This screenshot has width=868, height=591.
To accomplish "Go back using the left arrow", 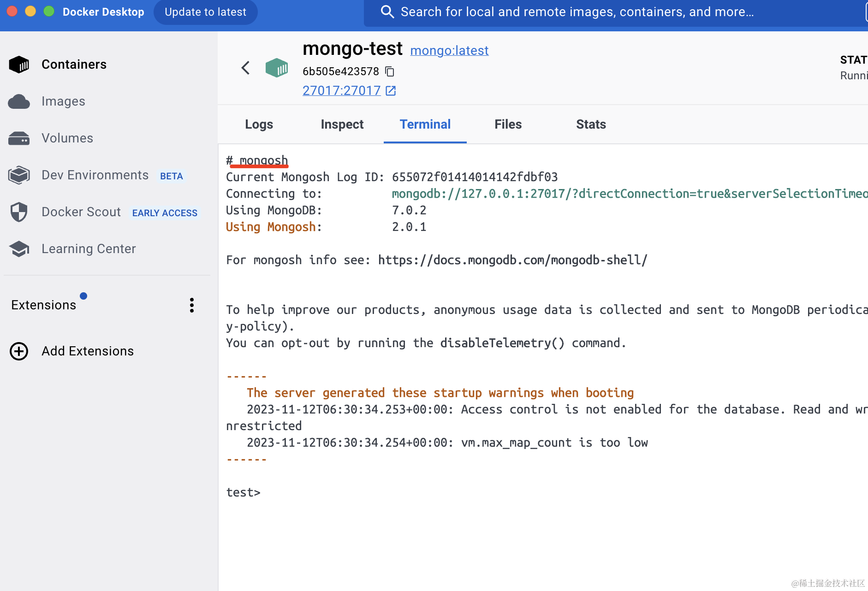I will pos(245,68).
